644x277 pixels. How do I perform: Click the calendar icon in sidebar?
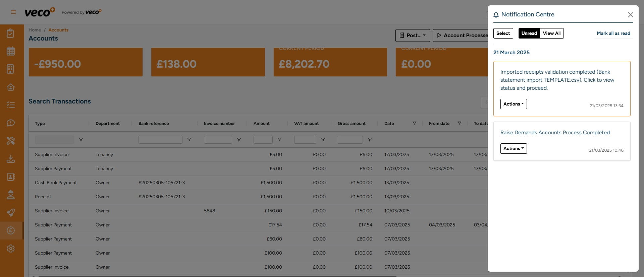point(11,51)
